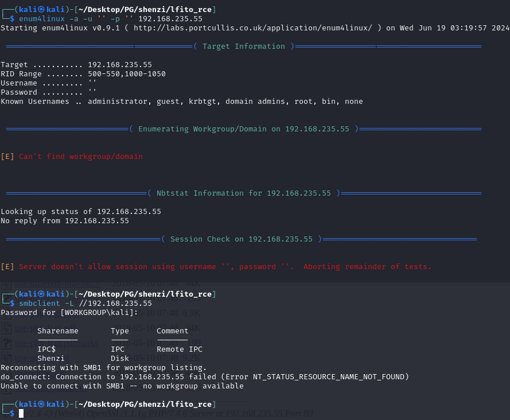Click the Comment column header

[x=172, y=330]
